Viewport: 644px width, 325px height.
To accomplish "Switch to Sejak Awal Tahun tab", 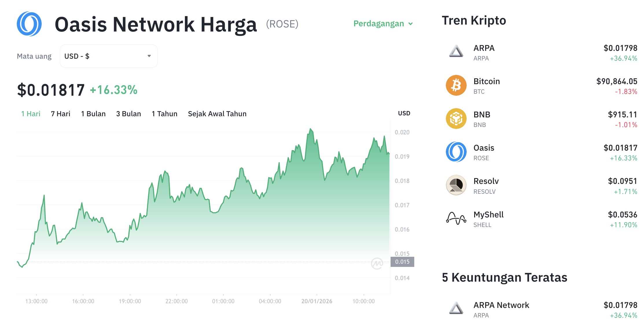I will tap(217, 114).
